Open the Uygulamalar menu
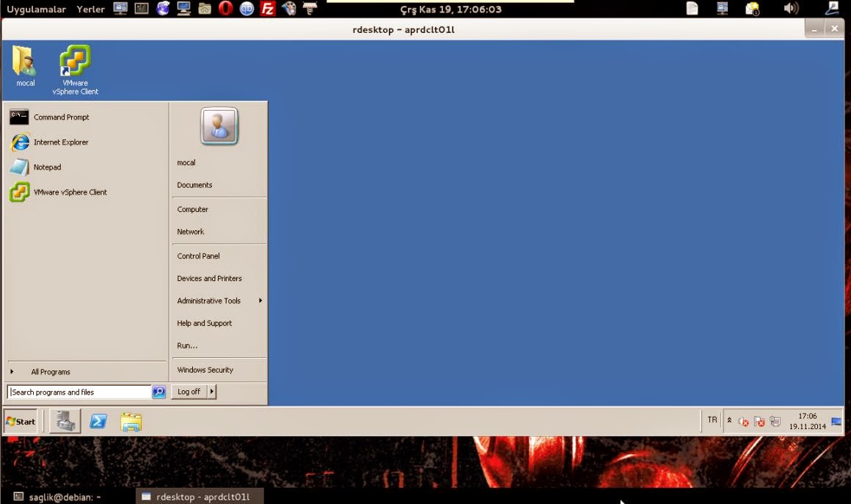 (34, 9)
